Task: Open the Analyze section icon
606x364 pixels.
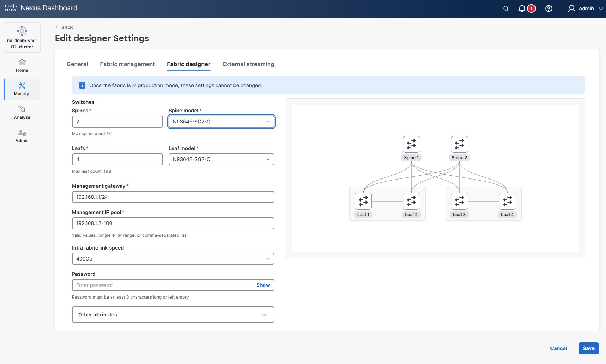Action: [22, 109]
